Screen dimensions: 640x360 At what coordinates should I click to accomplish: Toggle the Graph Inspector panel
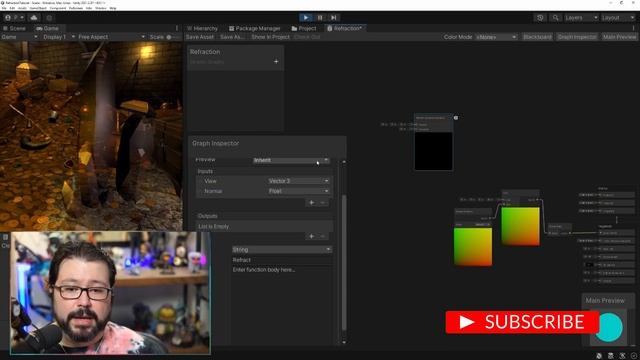click(577, 37)
